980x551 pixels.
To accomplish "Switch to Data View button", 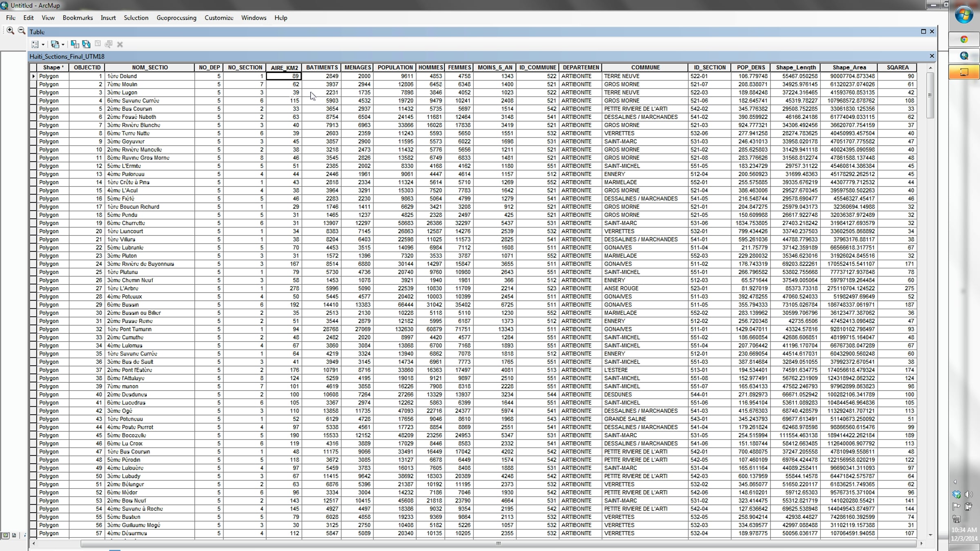I will pos(6,535).
